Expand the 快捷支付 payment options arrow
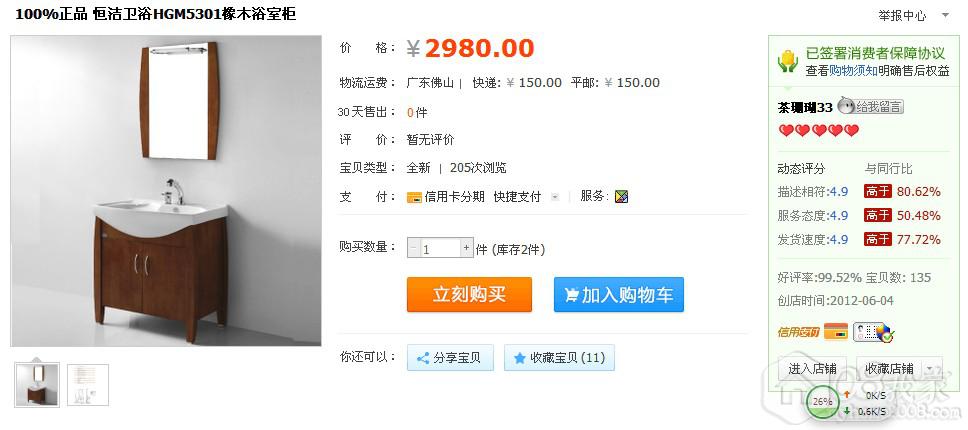This screenshot has height=430, width=968. (554, 197)
